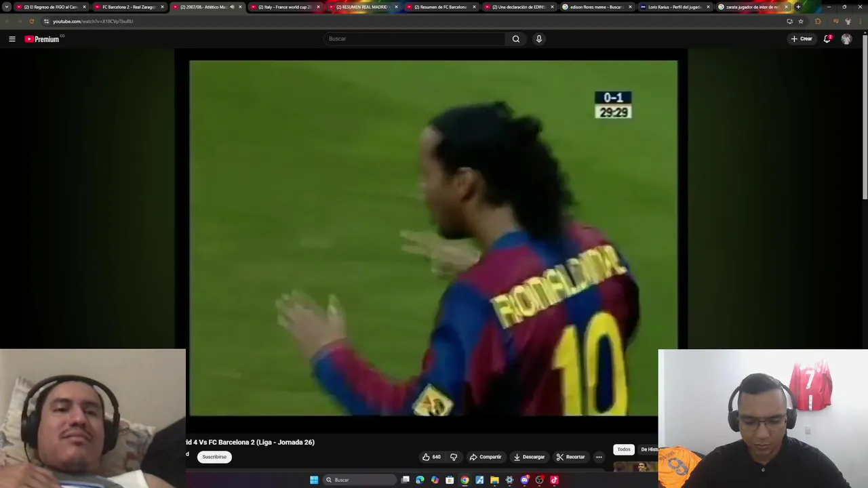The height and width of the screenshot is (488, 868).
Task: Click the YouTube search box
Action: pyautogui.click(x=415, y=39)
